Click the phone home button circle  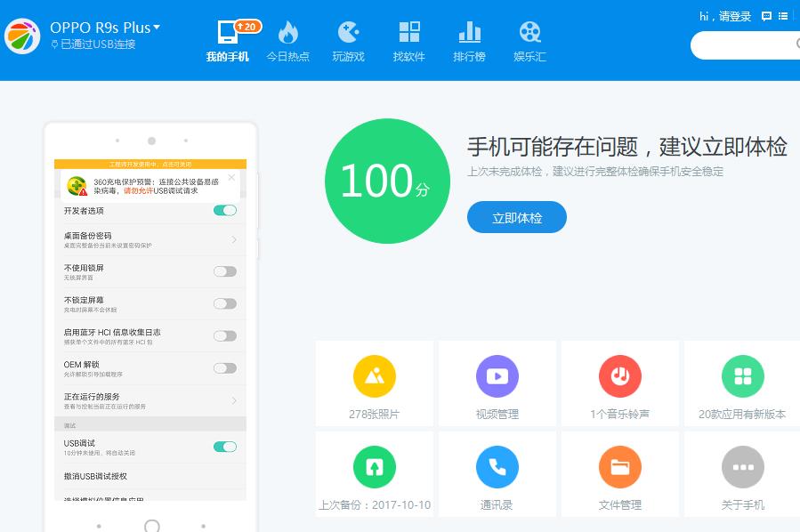(151, 526)
